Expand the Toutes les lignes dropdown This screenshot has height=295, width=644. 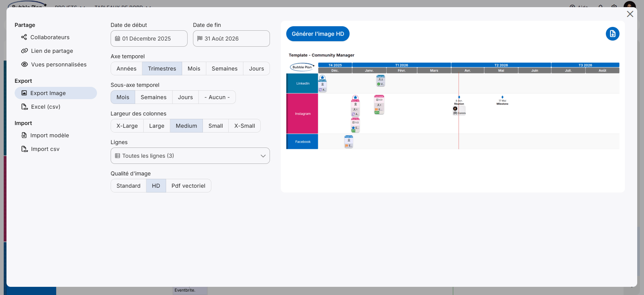(190, 156)
